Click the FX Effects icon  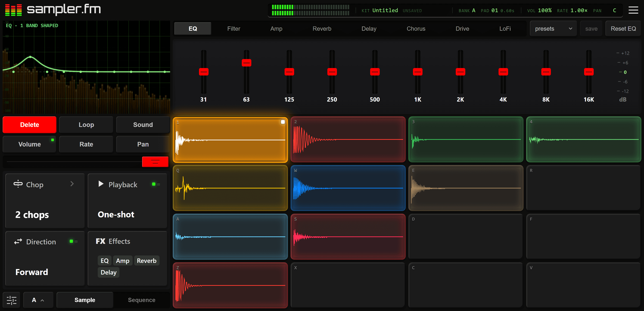point(101,241)
